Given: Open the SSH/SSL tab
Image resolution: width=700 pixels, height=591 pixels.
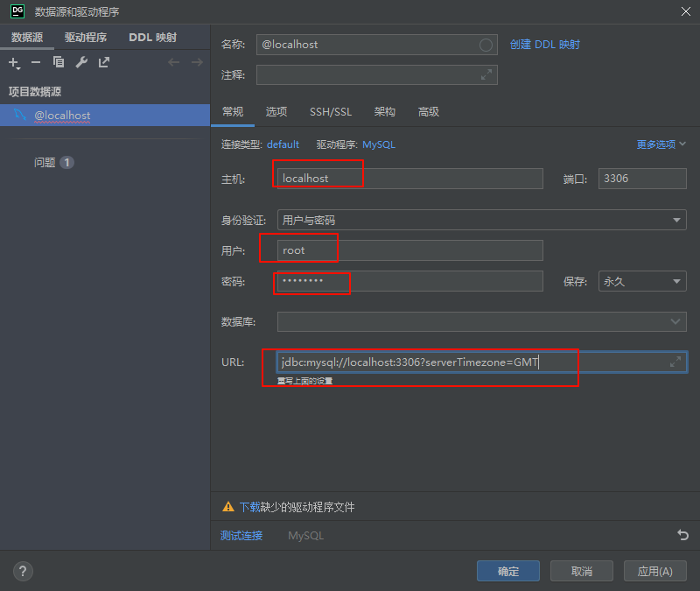Looking at the screenshot, I should pyautogui.click(x=331, y=112).
